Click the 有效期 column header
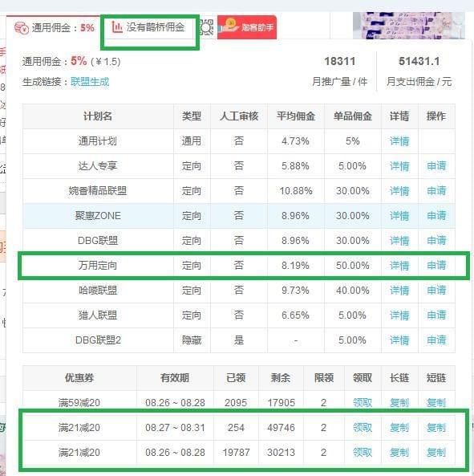 [175, 378]
